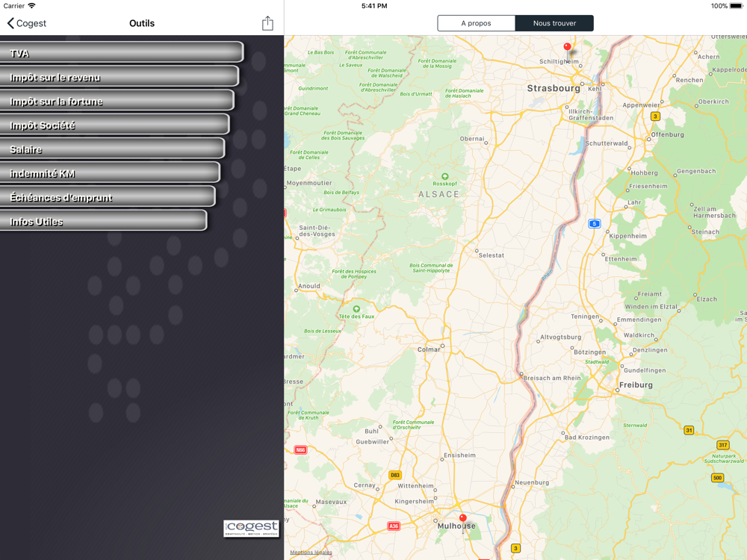Tap the Rosskopf peak marker icon
Image resolution: width=747 pixels, height=560 pixels.
[x=445, y=177]
